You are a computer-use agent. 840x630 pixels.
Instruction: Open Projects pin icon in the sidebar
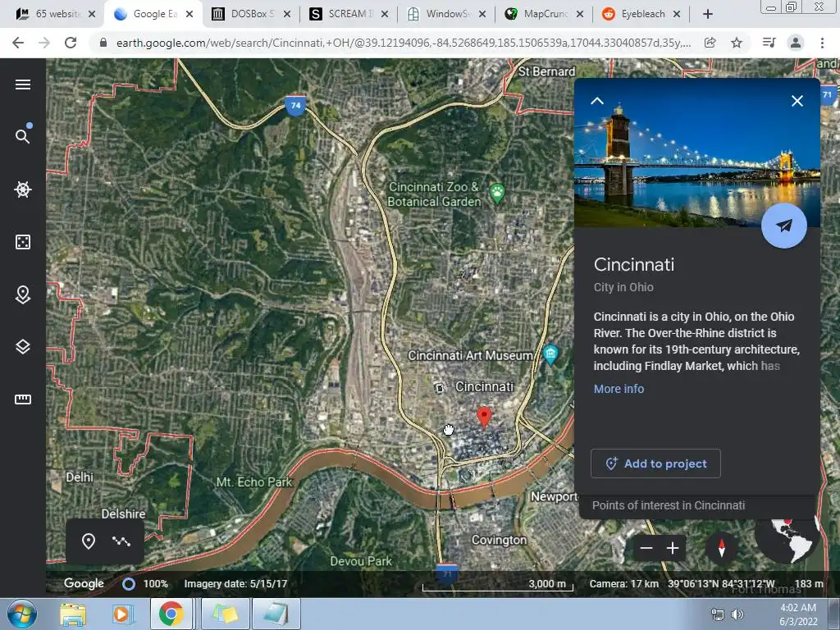pyautogui.click(x=22, y=294)
